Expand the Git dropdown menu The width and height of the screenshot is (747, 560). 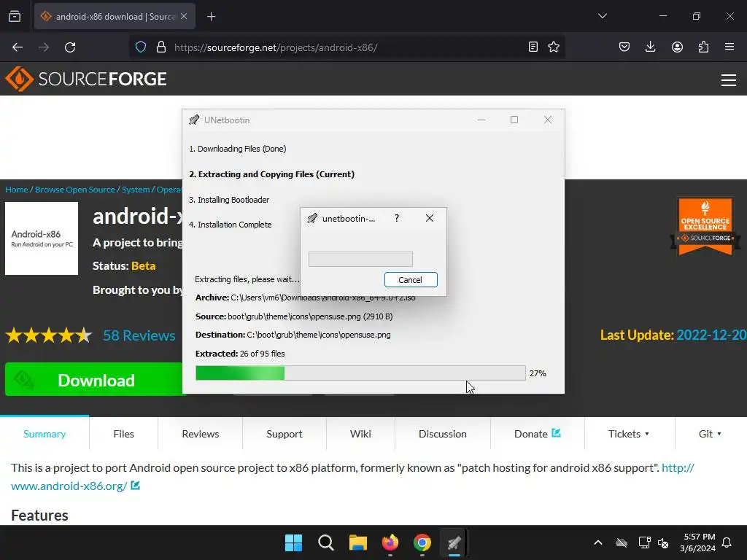pos(710,434)
